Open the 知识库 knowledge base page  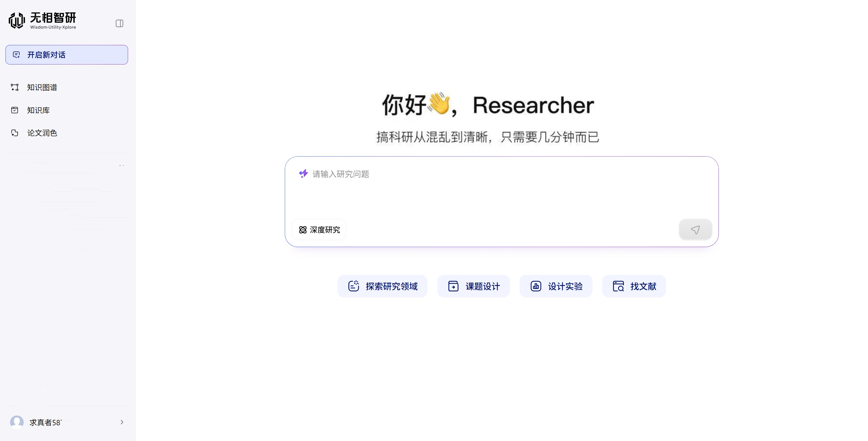(38, 110)
